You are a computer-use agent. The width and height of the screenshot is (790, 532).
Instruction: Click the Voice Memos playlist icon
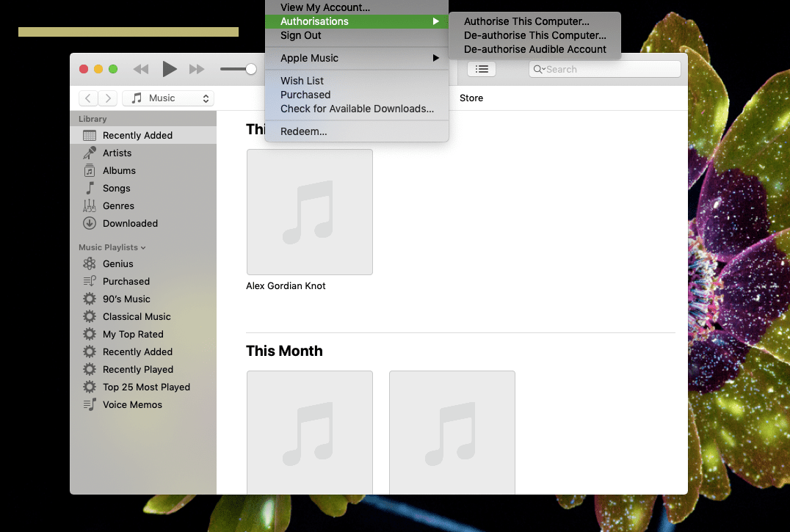pyautogui.click(x=90, y=404)
